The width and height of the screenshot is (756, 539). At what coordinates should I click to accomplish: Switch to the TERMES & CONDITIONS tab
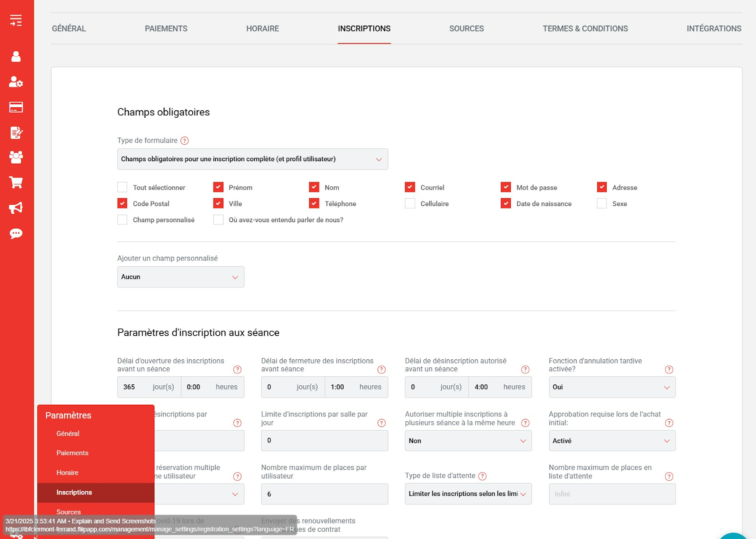coord(585,28)
